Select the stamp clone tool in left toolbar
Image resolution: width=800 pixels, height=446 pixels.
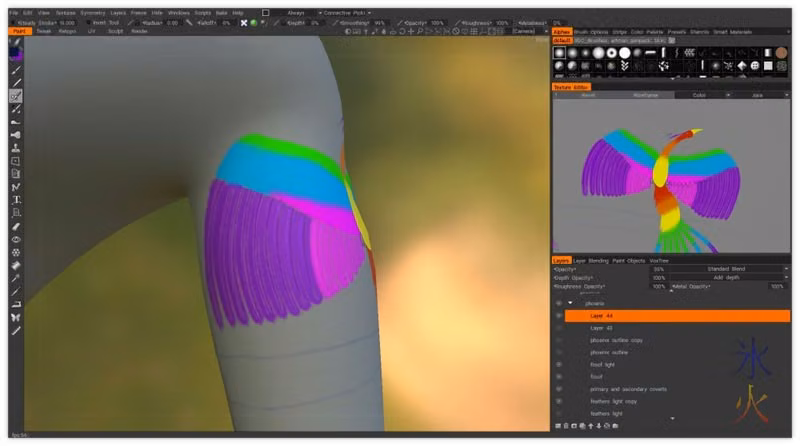[x=16, y=148]
